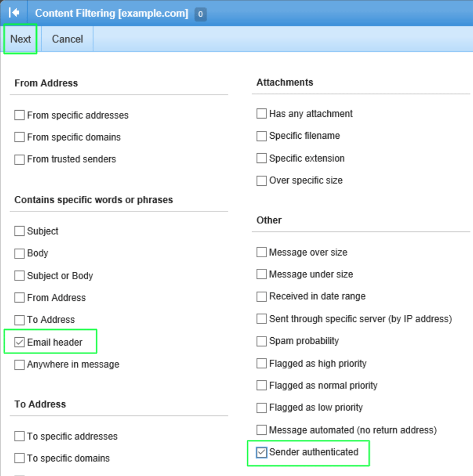Select the Subject or Body checkbox

pos(19,275)
